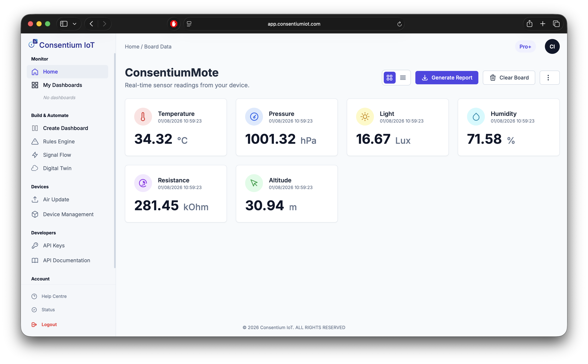Open API Documentation page
Image resolution: width=588 pixels, height=364 pixels.
click(67, 260)
